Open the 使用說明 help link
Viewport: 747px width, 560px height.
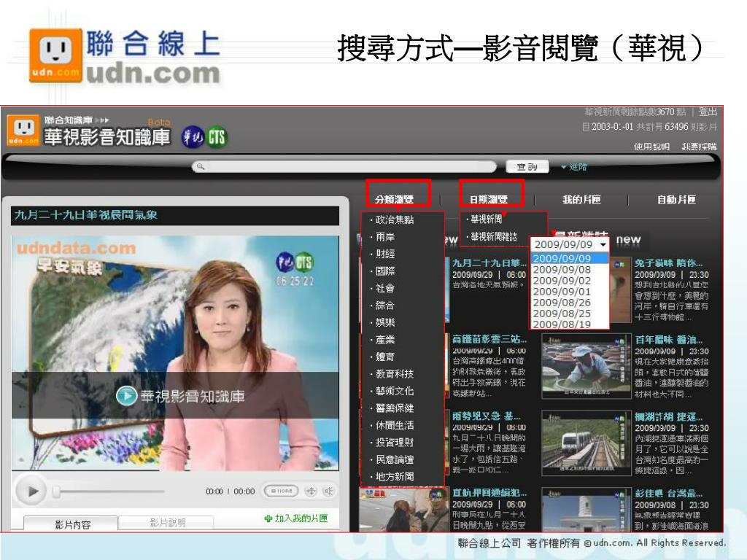coord(651,147)
